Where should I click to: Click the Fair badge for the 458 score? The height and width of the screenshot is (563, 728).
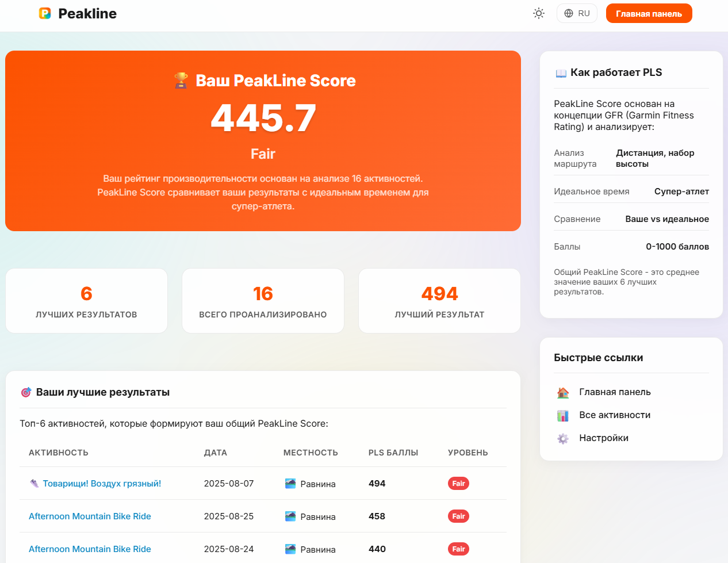pos(458,516)
